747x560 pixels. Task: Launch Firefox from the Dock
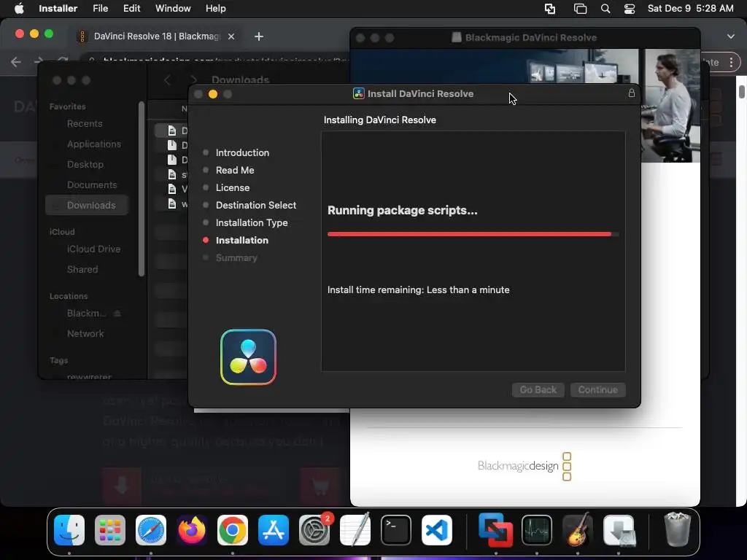click(192, 530)
